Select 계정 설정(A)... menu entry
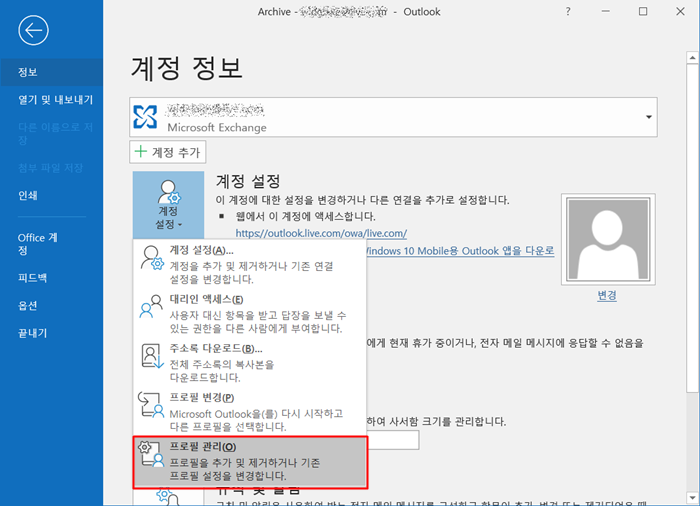This screenshot has height=506, width=700. (250, 264)
